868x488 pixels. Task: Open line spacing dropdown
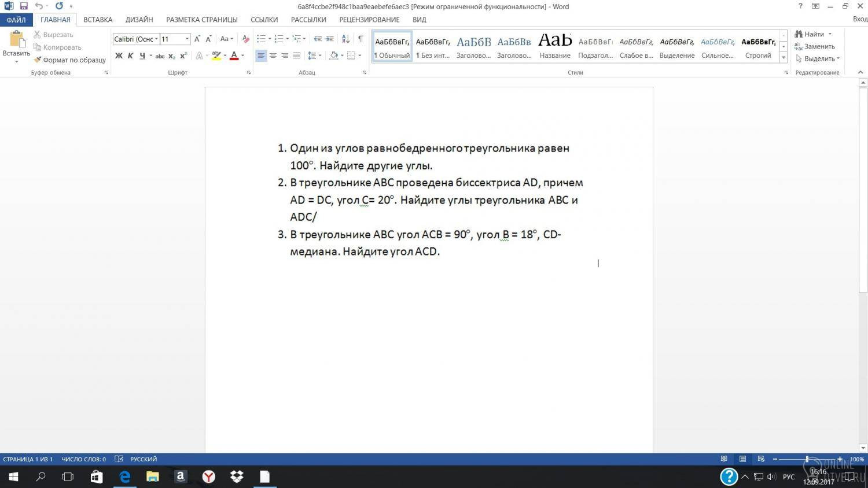pyautogui.click(x=321, y=56)
